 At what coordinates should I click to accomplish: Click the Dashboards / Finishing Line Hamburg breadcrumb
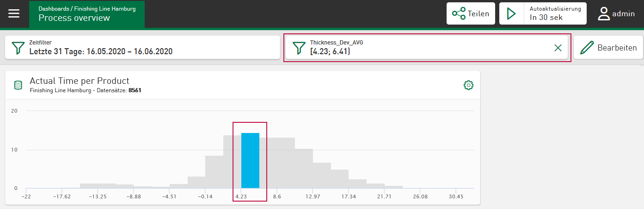tap(87, 9)
